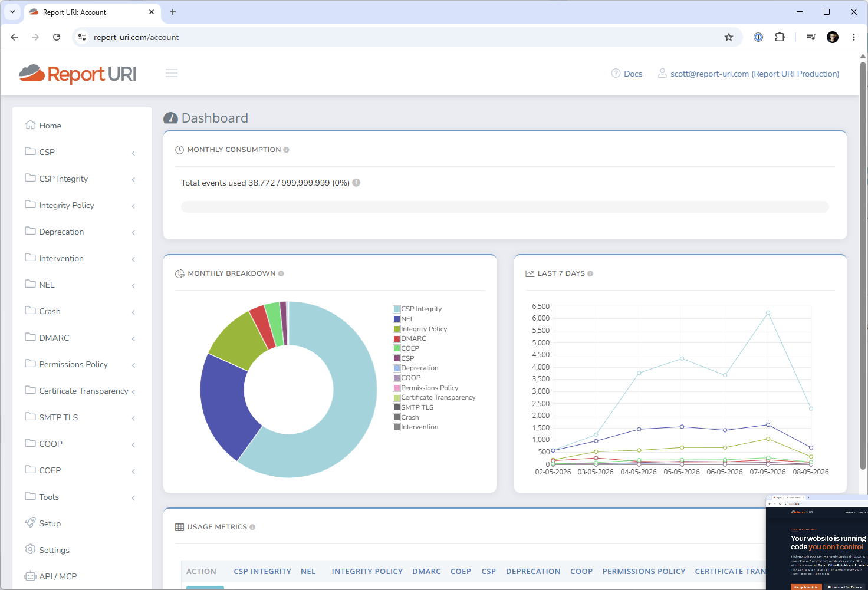Click the 1Password extension icon
868x590 pixels.
(x=758, y=37)
